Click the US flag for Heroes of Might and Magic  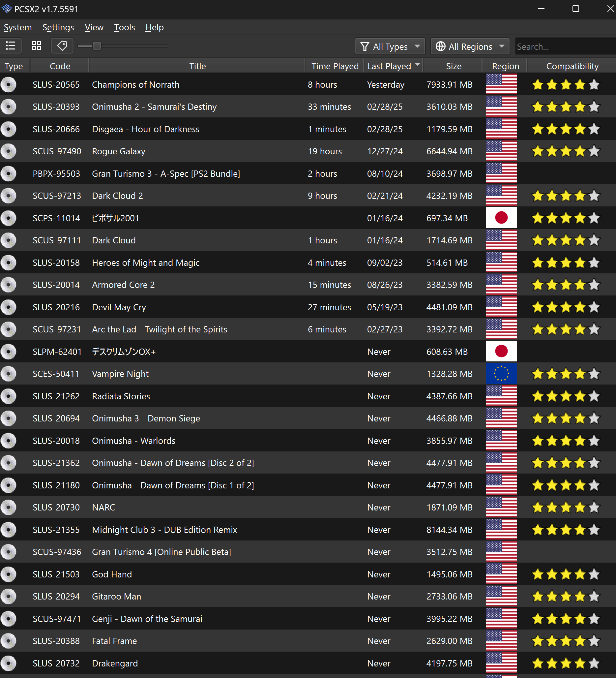(501, 262)
